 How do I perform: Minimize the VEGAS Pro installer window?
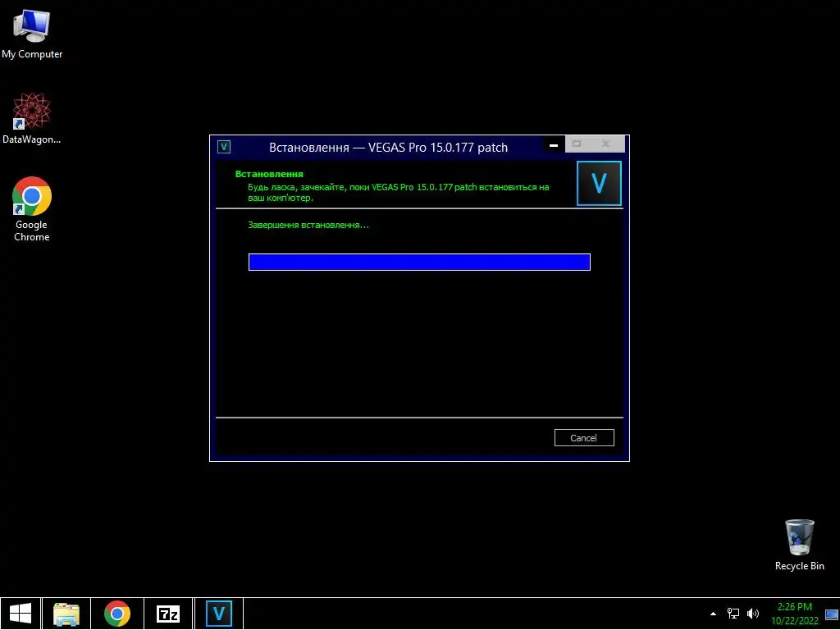click(554, 144)
